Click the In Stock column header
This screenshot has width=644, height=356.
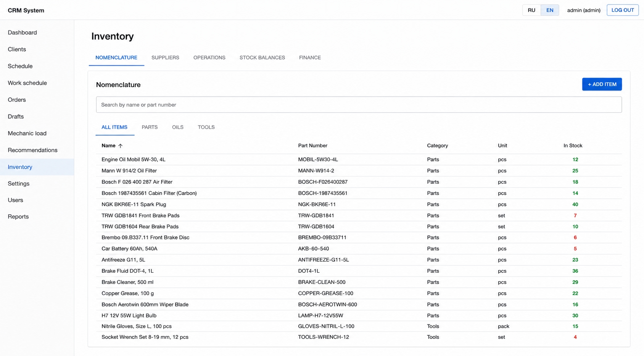(573, 146)
